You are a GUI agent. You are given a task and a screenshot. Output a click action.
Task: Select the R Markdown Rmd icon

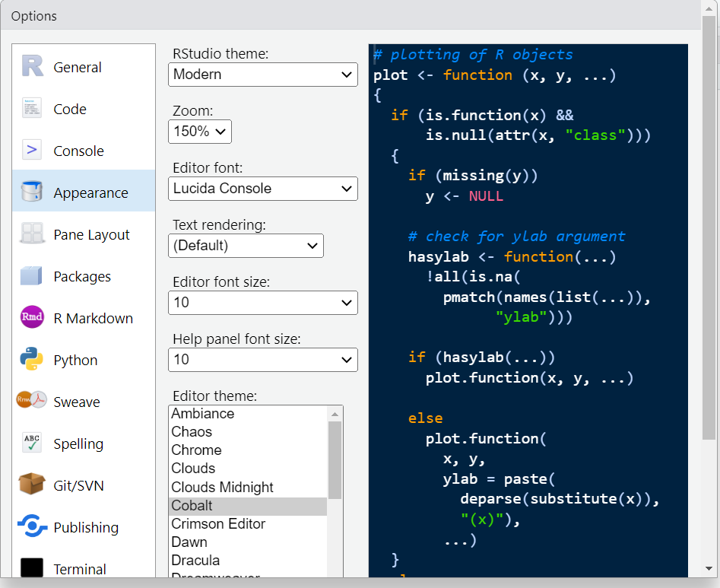32,318
